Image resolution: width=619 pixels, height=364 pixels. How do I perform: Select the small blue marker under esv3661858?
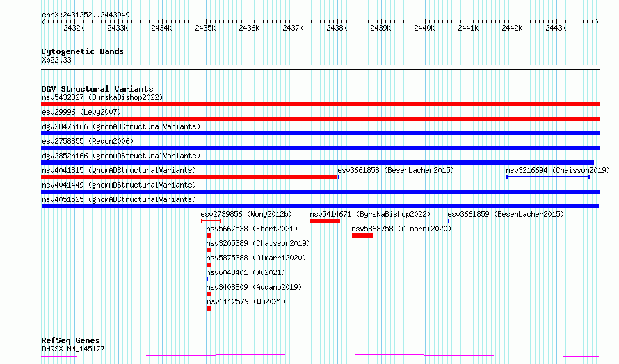339,177
